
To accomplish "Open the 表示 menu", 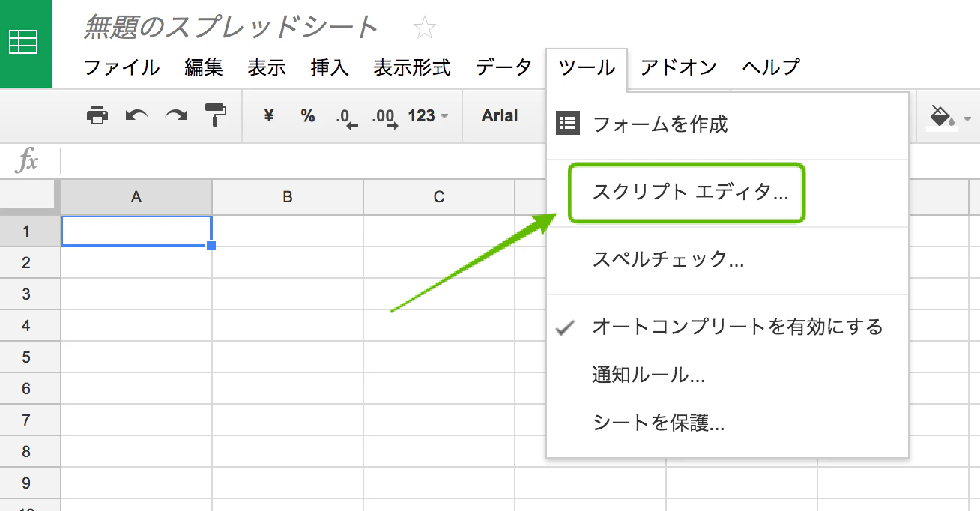I will [267, 67].
